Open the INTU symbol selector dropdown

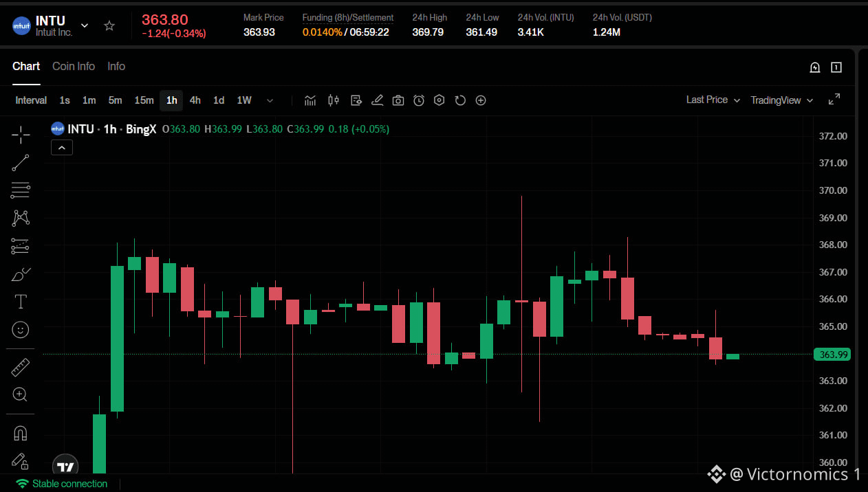[x=85, y=25]
